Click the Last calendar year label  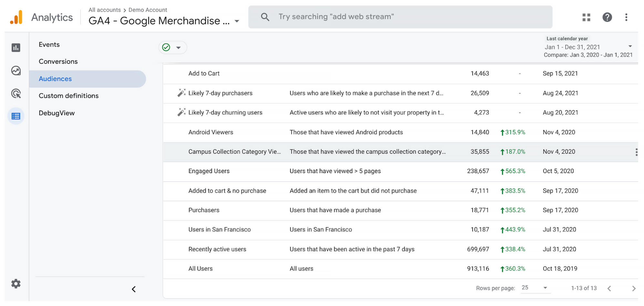[x=567, y=38]
